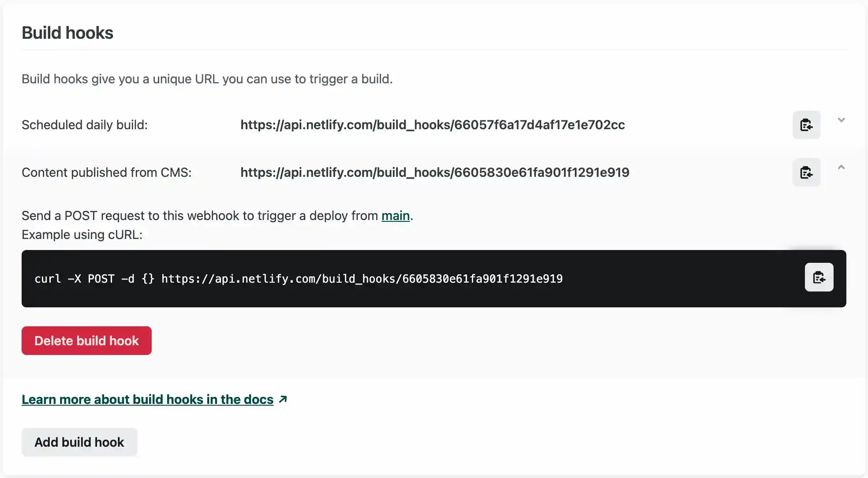Copy the Content published from CMS URL
The height and width of the screenshot is (478, 868).
(806, 172)
